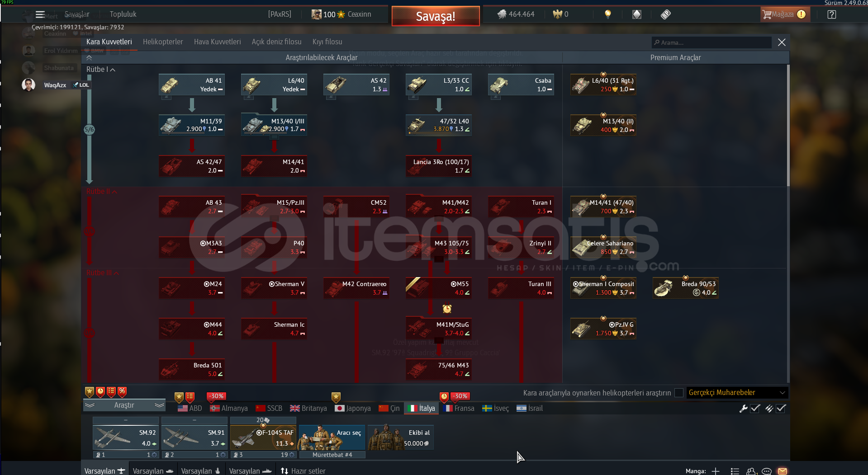
Task: Click the clock badge above Fransa
Action: (444, 397)
